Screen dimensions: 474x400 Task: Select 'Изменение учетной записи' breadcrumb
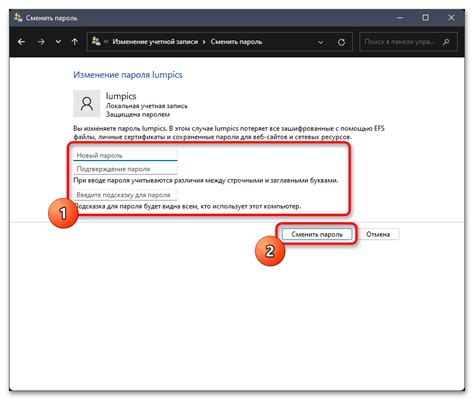[155, 42]
